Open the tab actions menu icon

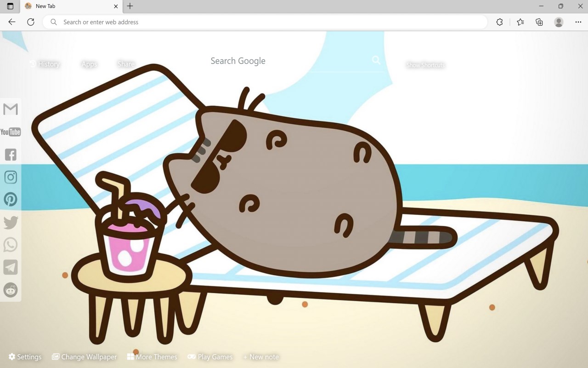(10, 6)
